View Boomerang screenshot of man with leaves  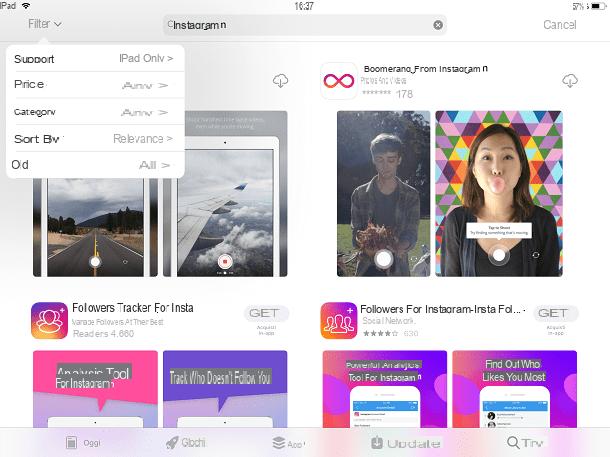pyautogui.click(x=384, y=194)
